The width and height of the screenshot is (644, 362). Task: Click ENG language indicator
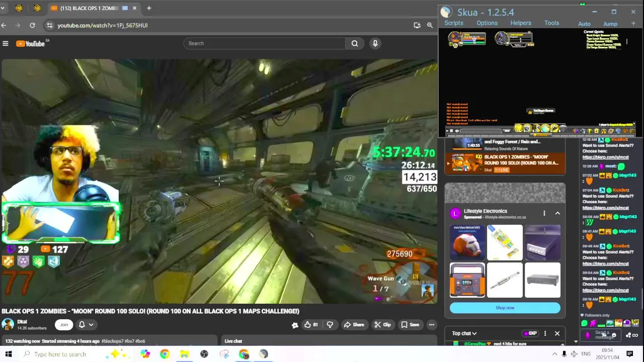coord(586,354)
